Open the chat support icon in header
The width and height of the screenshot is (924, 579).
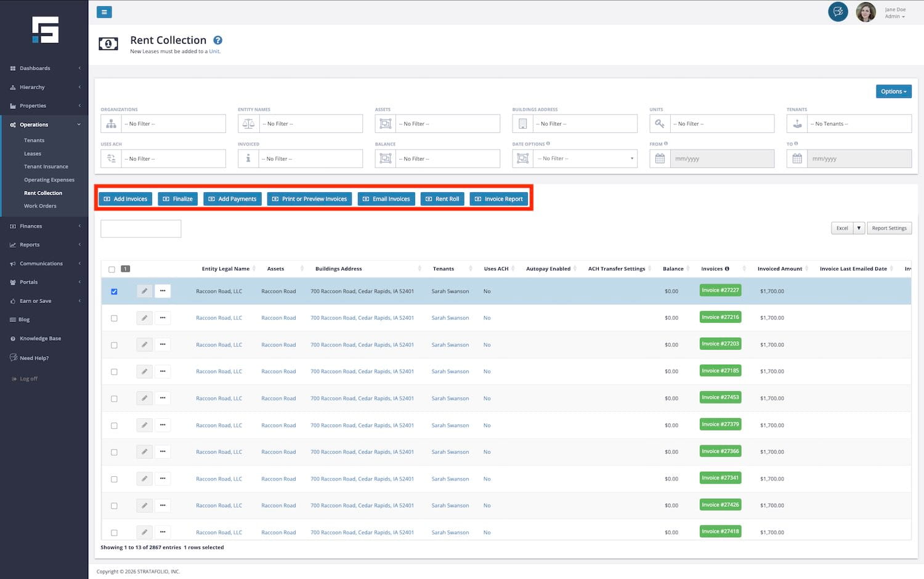point(838,12)
